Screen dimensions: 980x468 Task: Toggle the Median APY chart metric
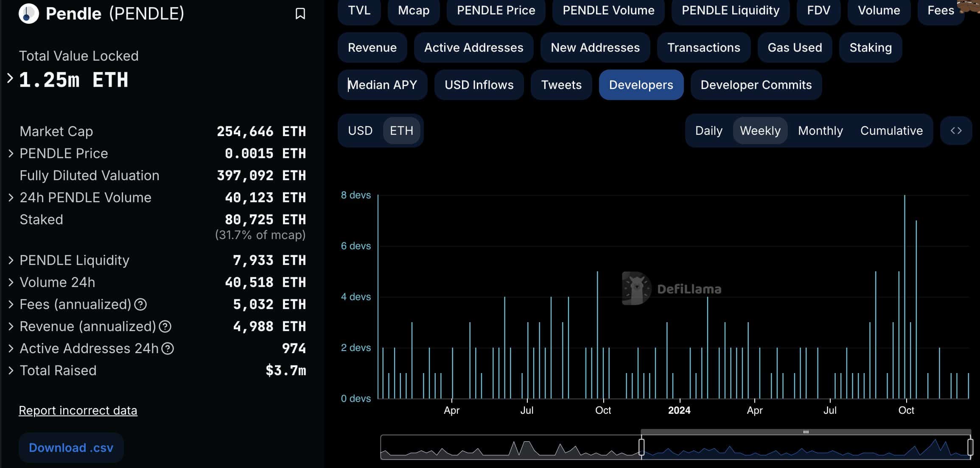tap(383, 85)
